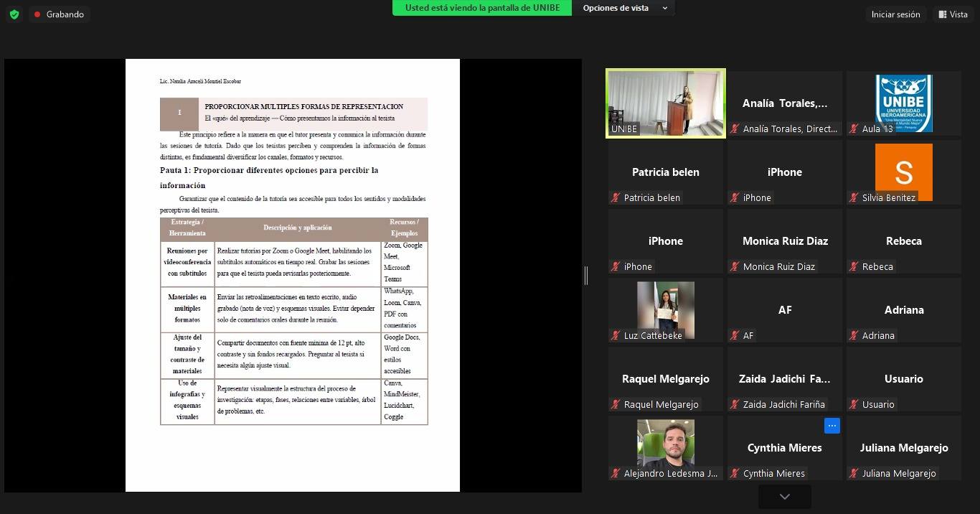Click the muted mic icon for Adriana
The width and height of the screenshot is (980, 514).
click(854, 336)
